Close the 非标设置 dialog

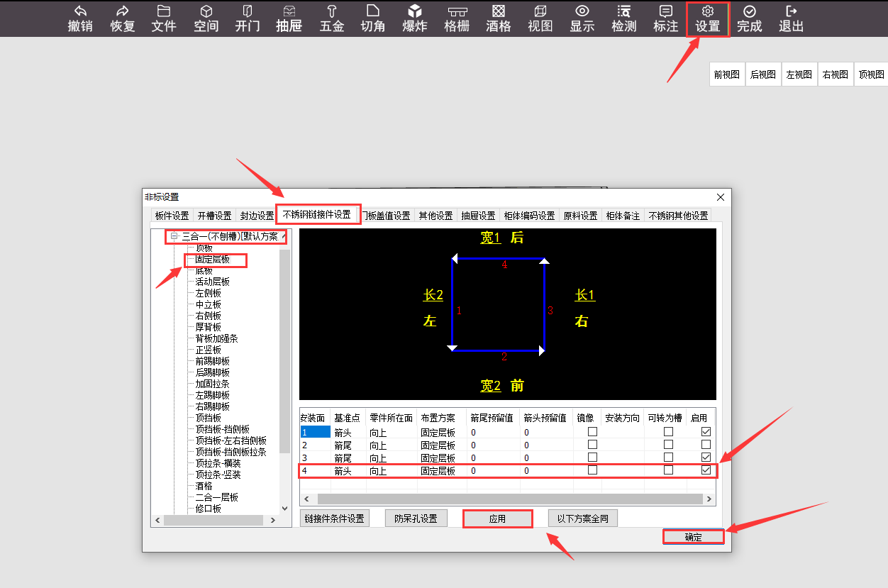721,197
